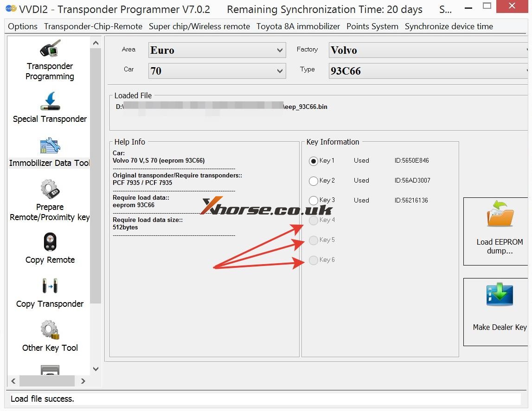
Task: Open the Copy Remote tool
Action: tap(50, 242)
